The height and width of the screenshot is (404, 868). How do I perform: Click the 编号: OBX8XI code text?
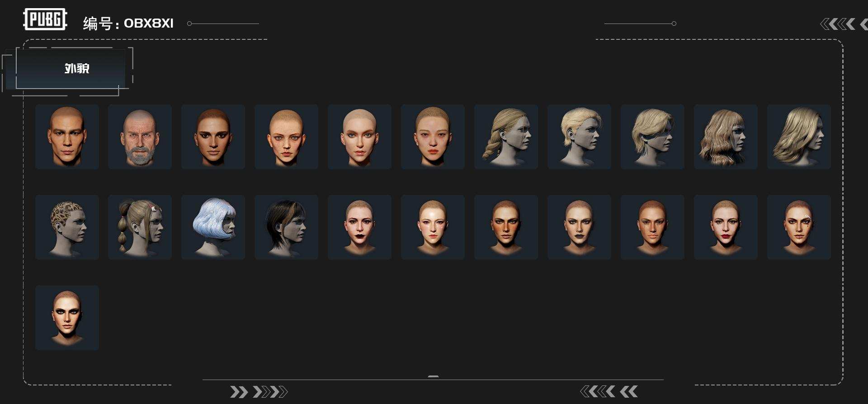(128, 24)
